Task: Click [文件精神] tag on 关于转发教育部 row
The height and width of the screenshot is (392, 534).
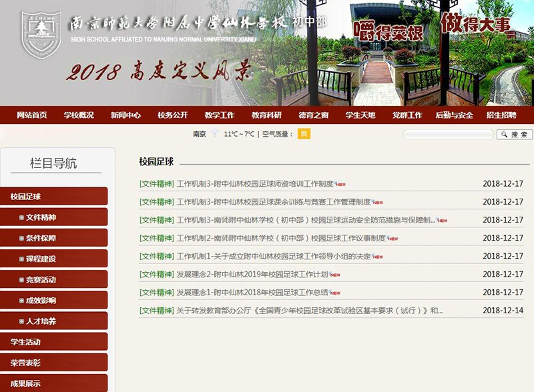Action: (x=157, y=311)
